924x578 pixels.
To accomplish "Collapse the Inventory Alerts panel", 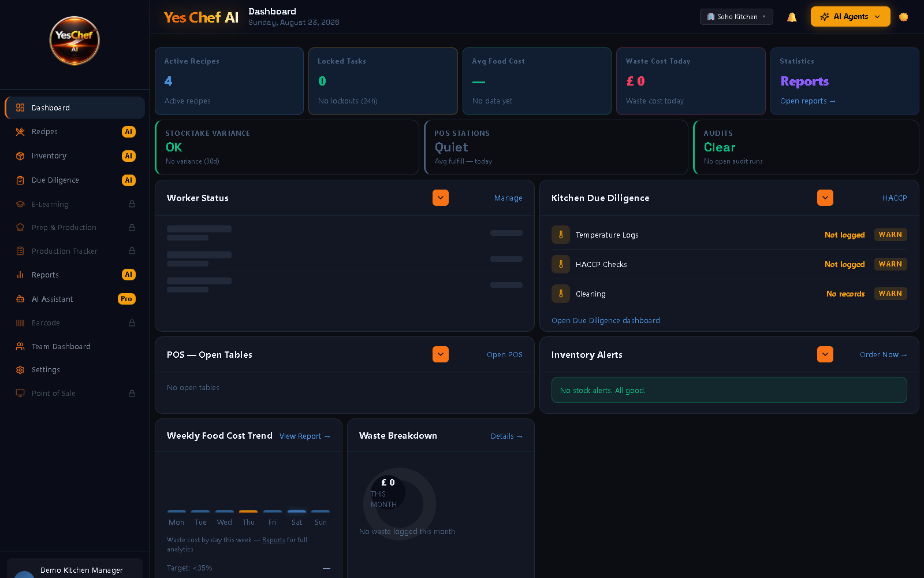I will tap(825, 354).
